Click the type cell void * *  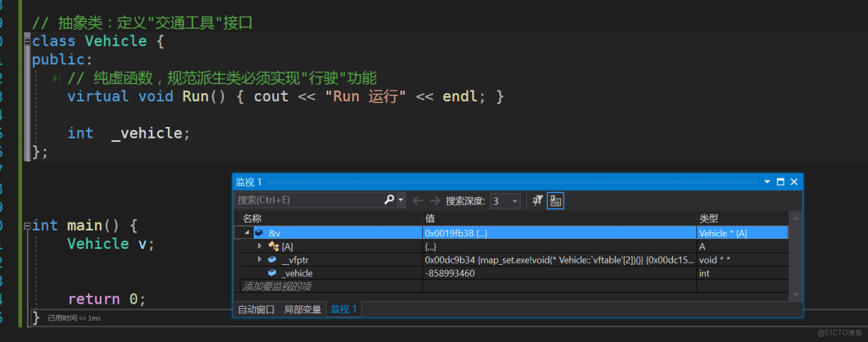tap(714, 259)
